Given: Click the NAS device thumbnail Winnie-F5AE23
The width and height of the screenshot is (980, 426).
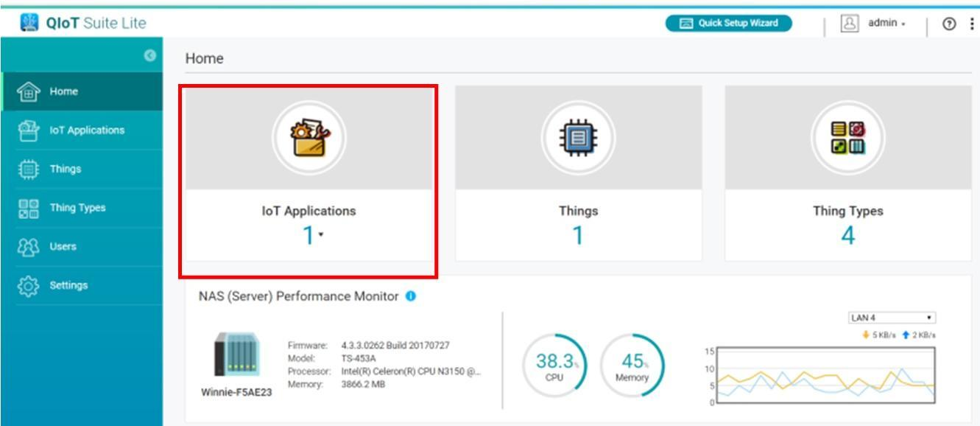Looking at the screenshot, I should [x=236, y=355].
